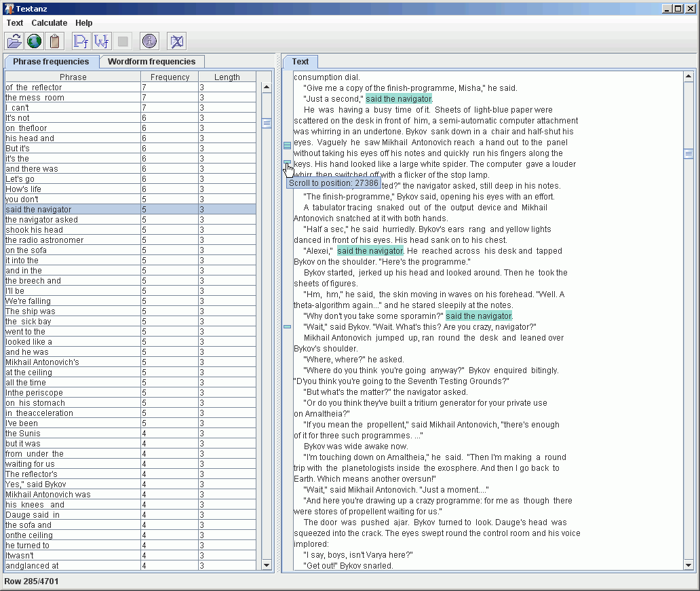The image size is (700, 591).
Task: Select the 'his head and' phrase row
Action: point(130,138)
